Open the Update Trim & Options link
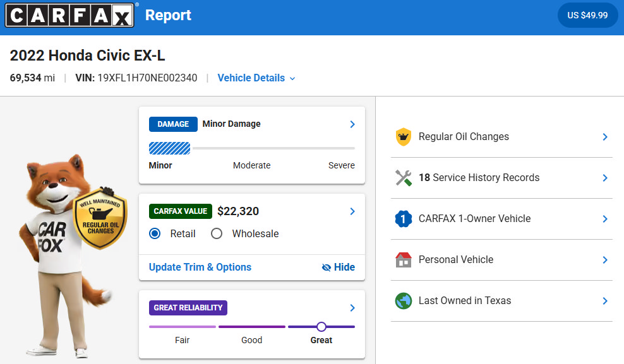 pyautogui.click(x=200, y=267)
